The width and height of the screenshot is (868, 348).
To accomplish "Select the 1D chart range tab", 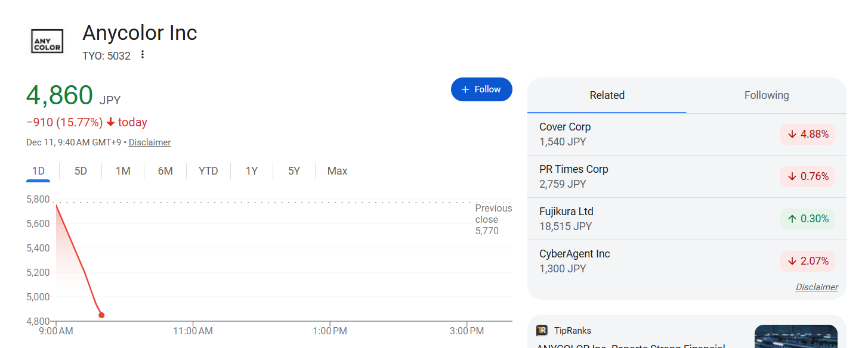I will tap(38, 171).
